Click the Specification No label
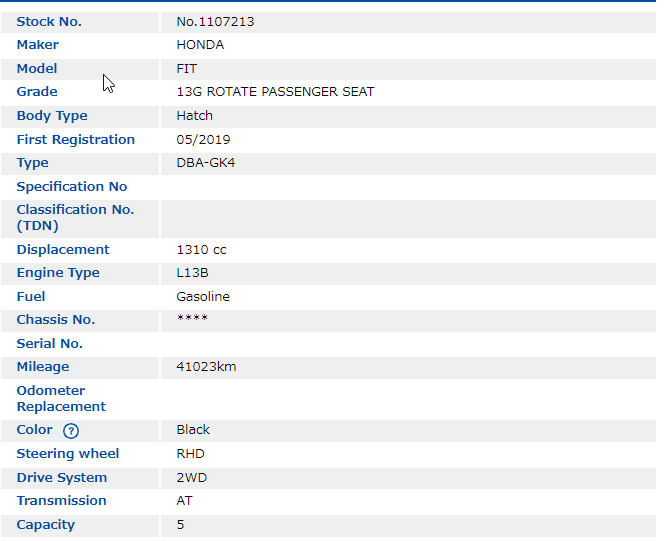Image resolution: width=666 pixels, height=541 pixels. click(72, 187)
